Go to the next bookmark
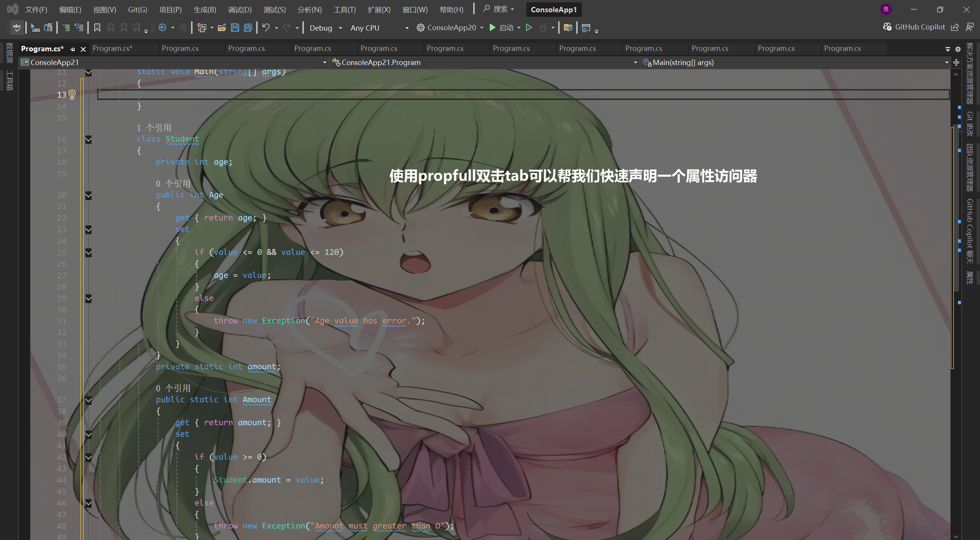Viewport: 980px width, 540px height. (x=123, y=28)
